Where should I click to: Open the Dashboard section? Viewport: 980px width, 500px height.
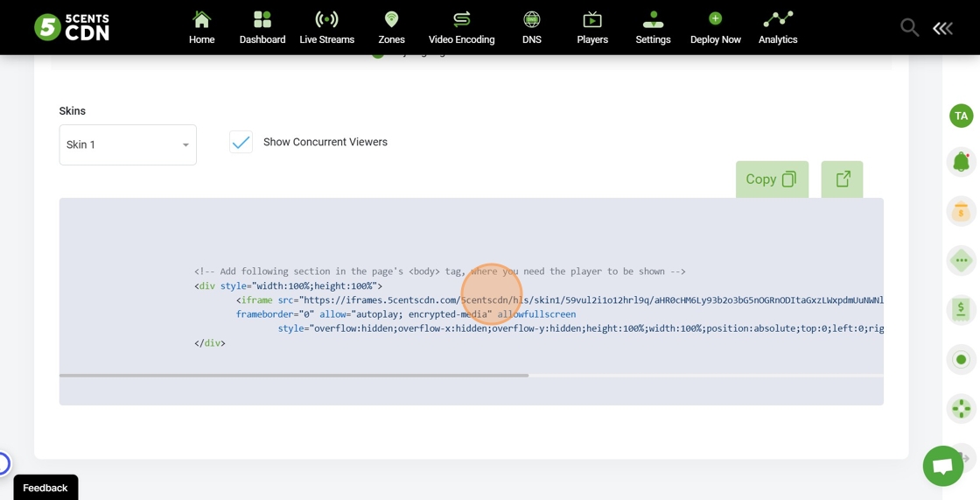click(262, 27)
